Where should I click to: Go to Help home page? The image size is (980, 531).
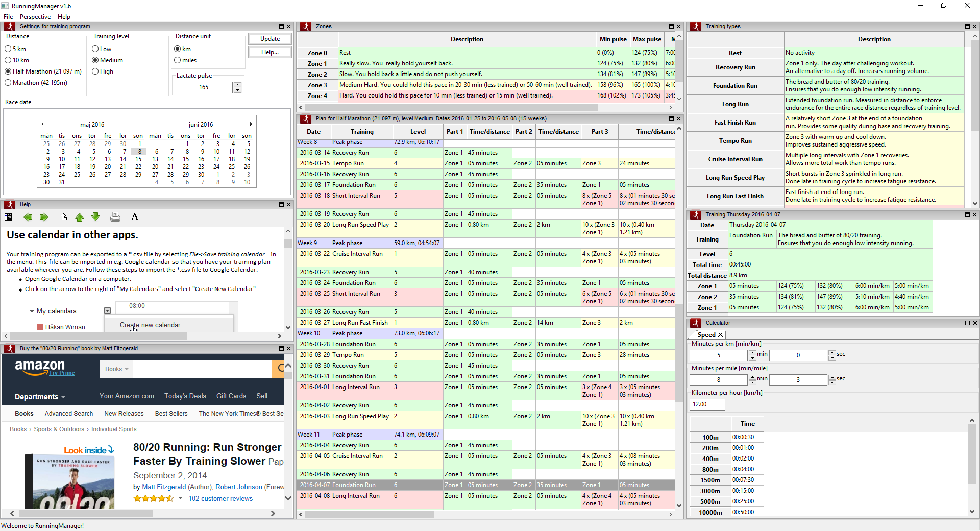pos(63,218)
